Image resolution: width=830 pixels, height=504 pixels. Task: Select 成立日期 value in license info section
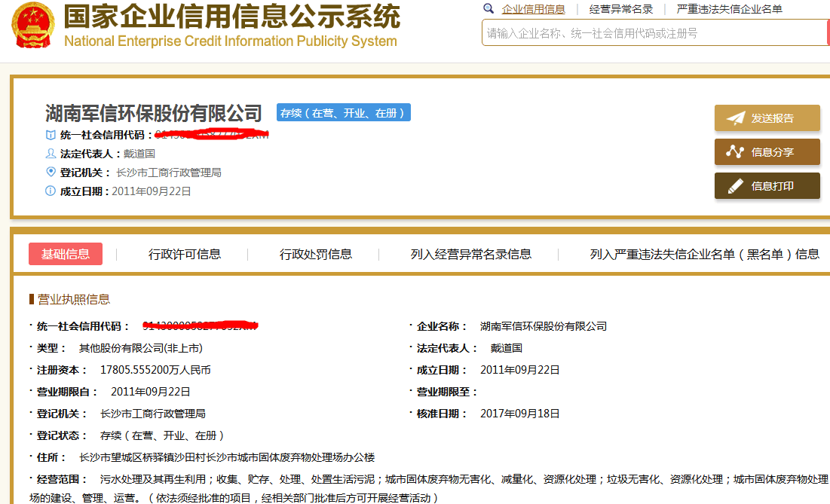tap(520, 370)
